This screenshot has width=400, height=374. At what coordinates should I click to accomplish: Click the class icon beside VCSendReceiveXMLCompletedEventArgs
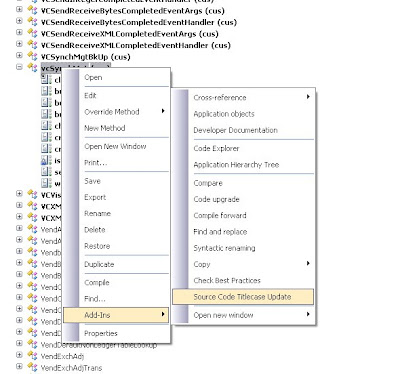coord(32,34)
